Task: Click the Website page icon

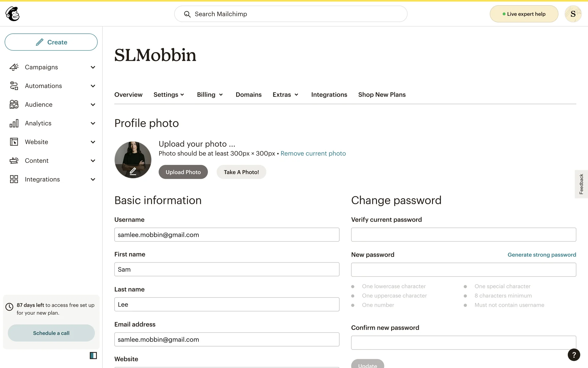Action: click(14, 142)
